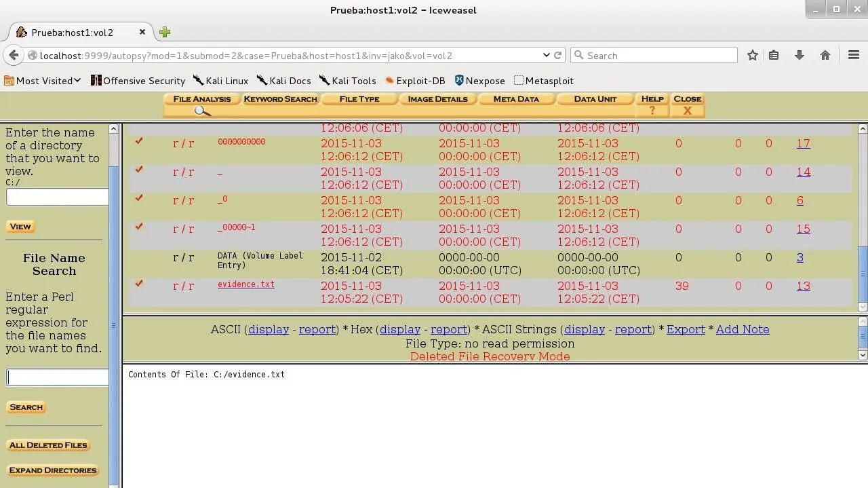The image size is (868, 488).
Task: Click the directory name input field
Action: click(x=57, y=197)
